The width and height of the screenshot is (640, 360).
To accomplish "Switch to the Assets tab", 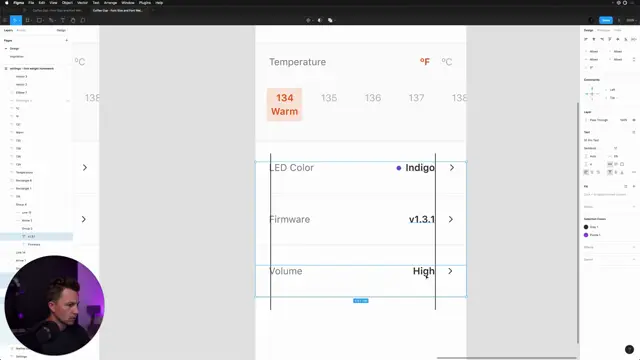I will click(21, 30).
